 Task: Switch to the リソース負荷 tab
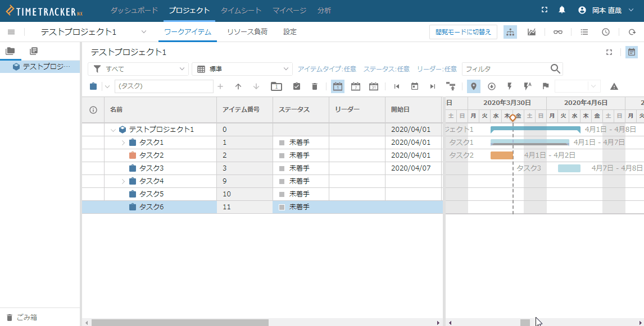pyautogui.click(x=247, y=32)
